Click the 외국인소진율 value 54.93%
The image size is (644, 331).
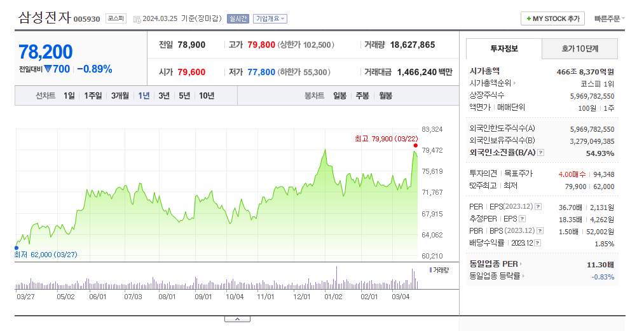[600, 153]
